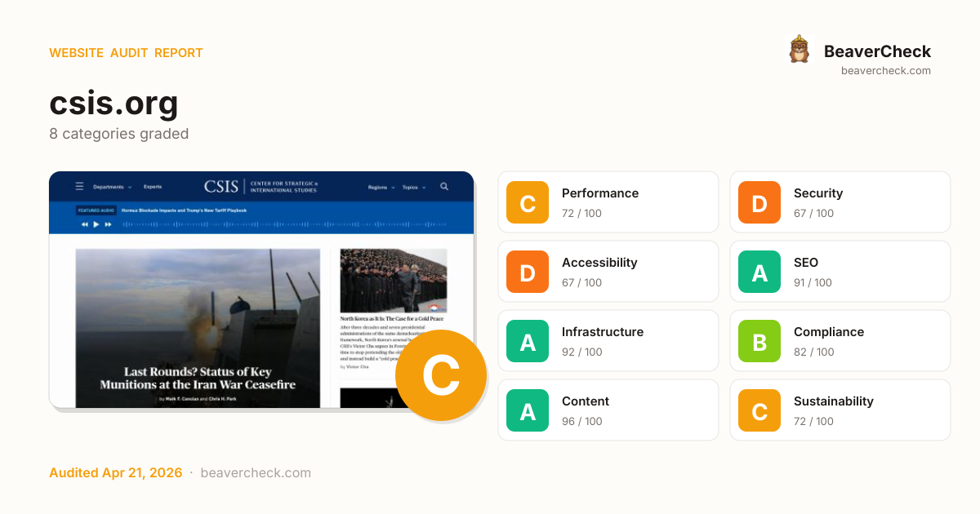Fast-forward the featured audio
Image resolution: width=980 pixels, height=514 pixels.
pos(109,224)
